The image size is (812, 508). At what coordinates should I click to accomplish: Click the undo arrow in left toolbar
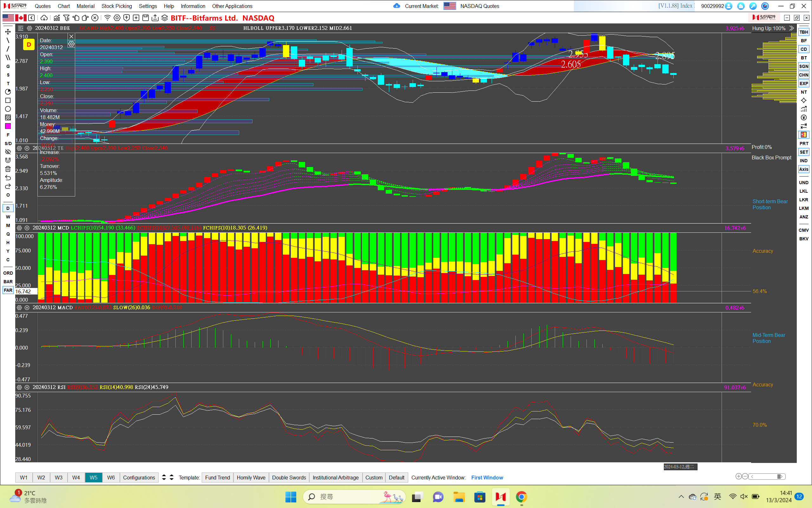point(8,177)
